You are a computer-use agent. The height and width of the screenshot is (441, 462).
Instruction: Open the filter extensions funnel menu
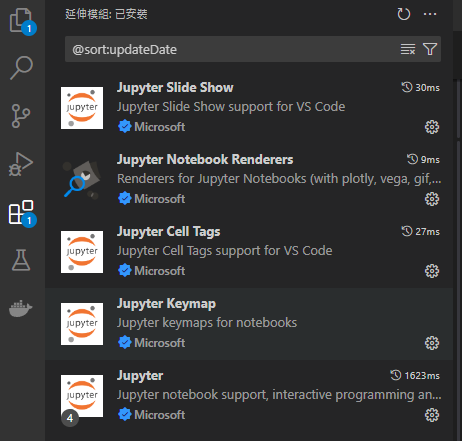click(x=430, y=49)
